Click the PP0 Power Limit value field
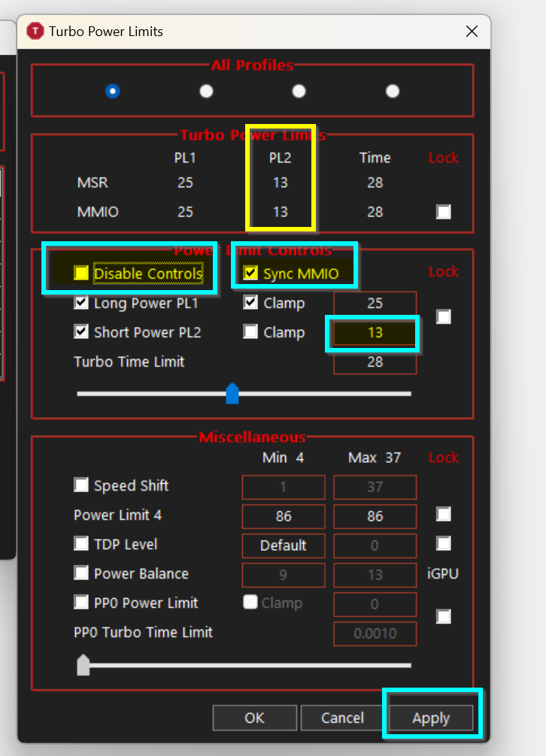This screenshot has height=756, width=546. point(375,604)
